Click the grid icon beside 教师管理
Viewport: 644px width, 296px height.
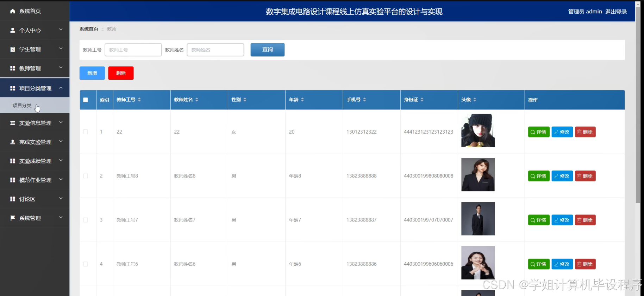click(13, 68)
